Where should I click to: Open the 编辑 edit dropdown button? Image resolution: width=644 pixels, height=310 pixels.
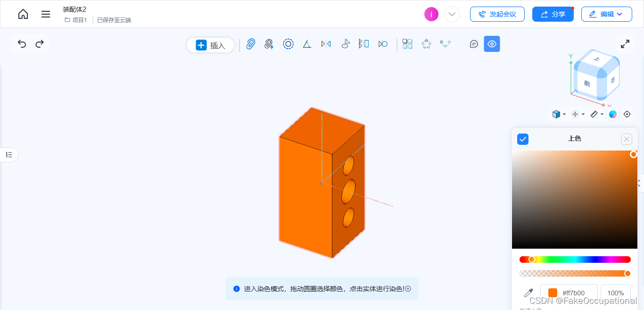pyautogui.click(x=606, y=14)
